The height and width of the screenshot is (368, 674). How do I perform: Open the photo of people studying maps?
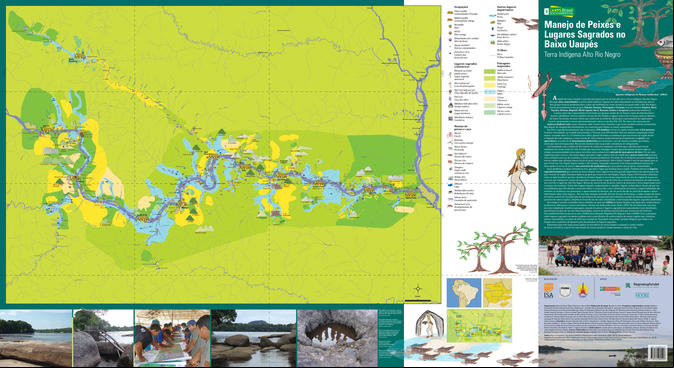(x=172, y=338)
